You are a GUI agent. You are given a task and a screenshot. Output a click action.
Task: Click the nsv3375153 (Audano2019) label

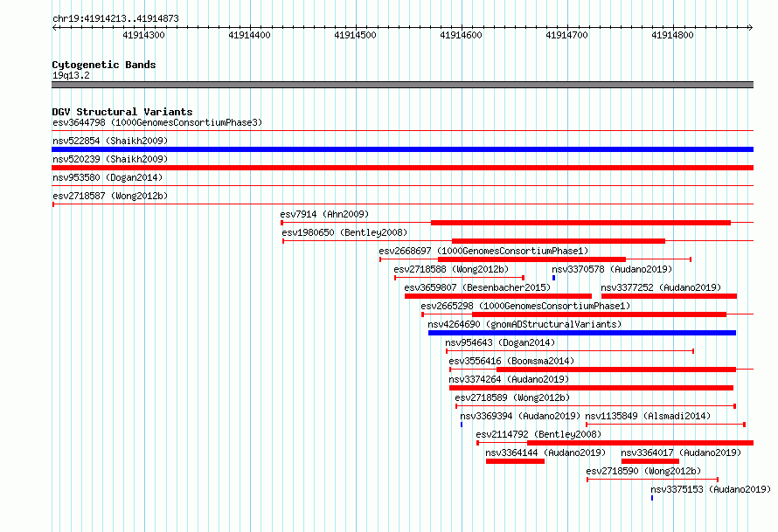click(x=711, y=489)
